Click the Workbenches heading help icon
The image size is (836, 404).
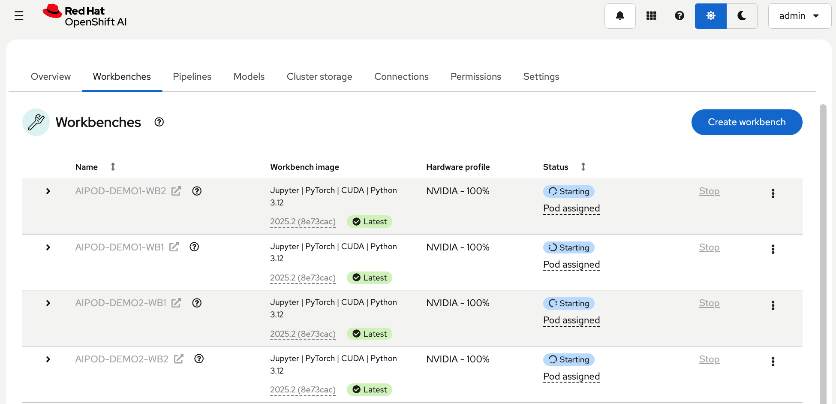click(159, 122)
